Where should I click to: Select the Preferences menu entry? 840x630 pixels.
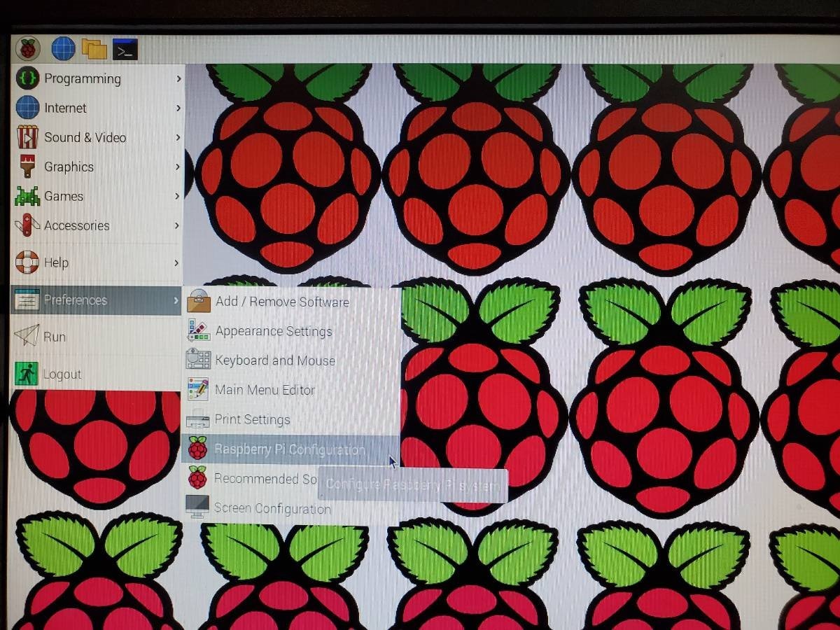pyautogui.click(x=97, y=300)
